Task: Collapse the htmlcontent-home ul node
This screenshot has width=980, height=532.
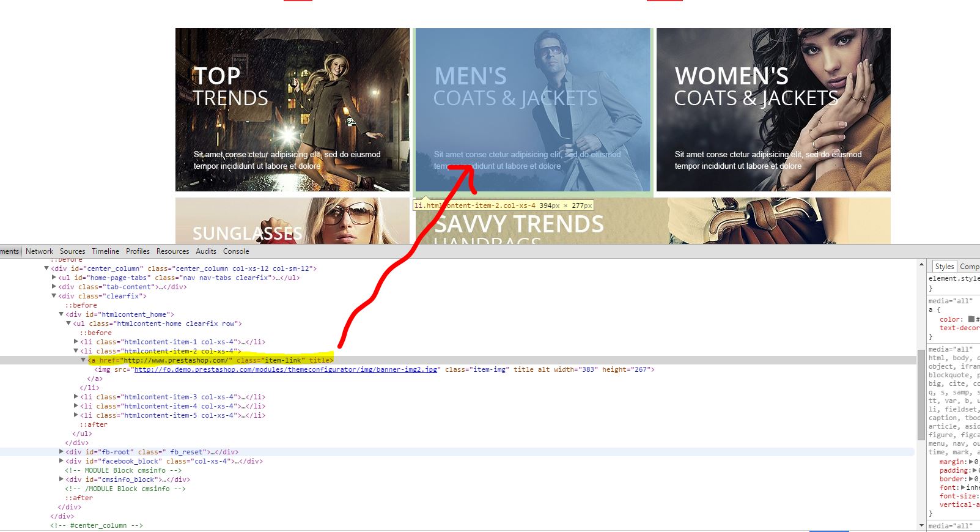Action: 68,323
